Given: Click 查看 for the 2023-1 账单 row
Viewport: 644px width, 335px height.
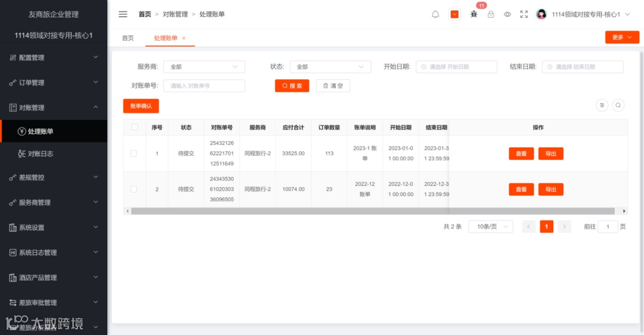Looking at the screenshot, I should tap(521, 154).
